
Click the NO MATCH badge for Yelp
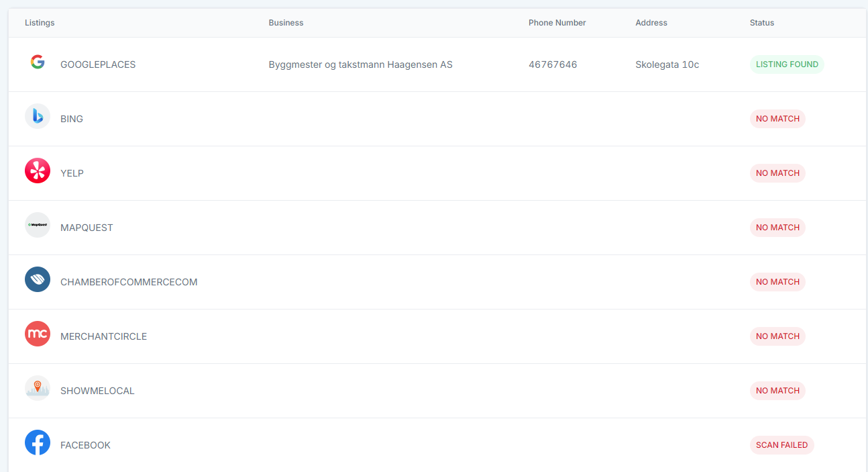[777, 173]
